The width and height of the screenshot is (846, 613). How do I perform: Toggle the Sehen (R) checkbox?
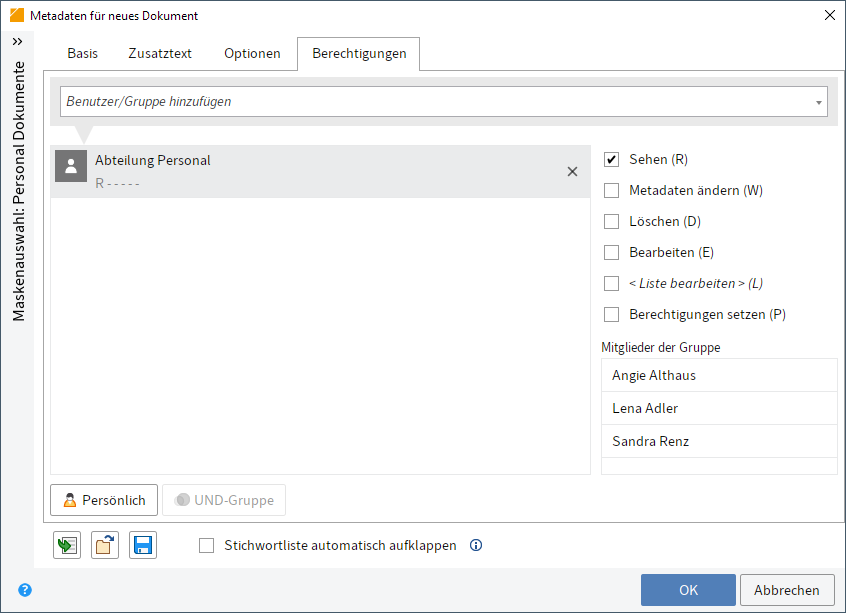pos(611,160)
